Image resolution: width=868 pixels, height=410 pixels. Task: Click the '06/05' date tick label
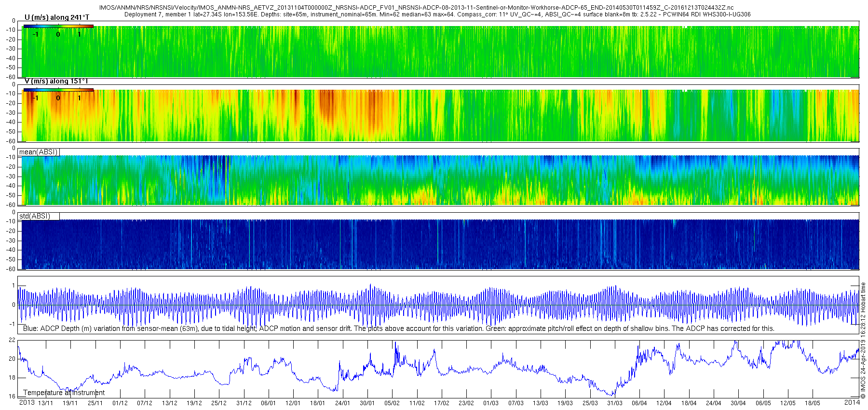[x=763, y=403]
